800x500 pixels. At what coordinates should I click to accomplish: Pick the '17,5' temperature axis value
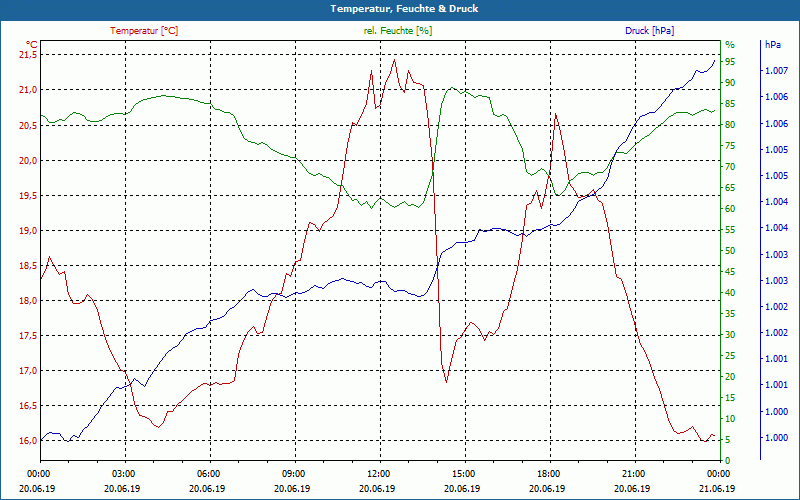(x=28, y=336)
